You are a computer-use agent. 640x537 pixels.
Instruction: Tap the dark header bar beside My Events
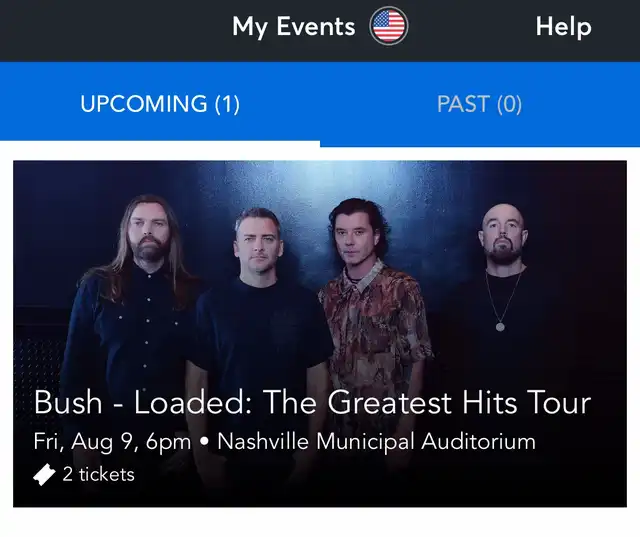(x=114, y=31)
